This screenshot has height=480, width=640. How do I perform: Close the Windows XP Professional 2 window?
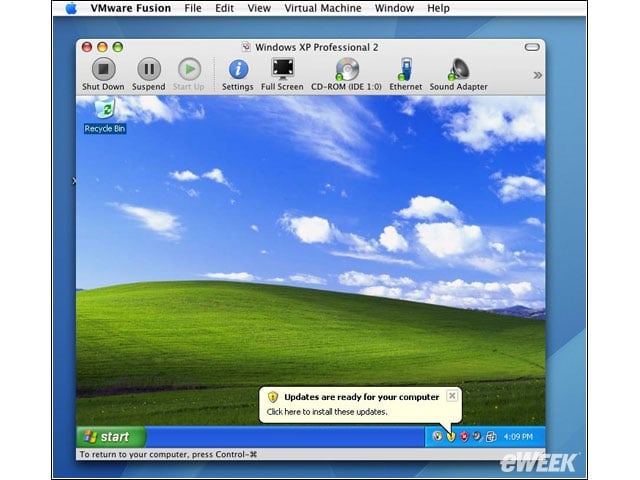click(x=87, y=47)
